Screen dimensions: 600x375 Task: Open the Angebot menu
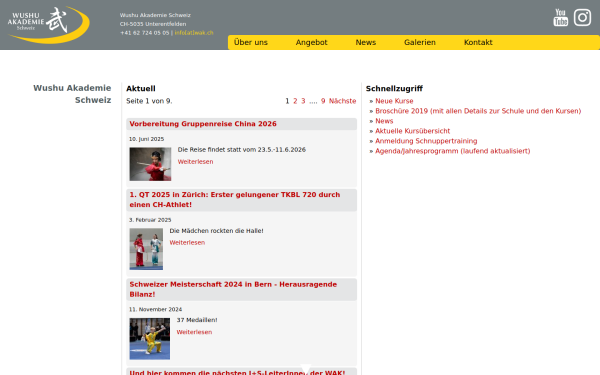pos(311,42)
